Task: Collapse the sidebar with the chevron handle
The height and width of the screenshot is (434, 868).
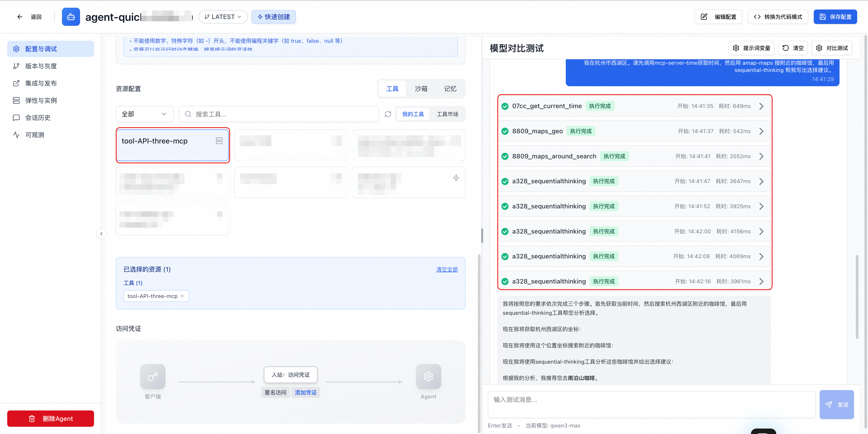Action: 101,234
